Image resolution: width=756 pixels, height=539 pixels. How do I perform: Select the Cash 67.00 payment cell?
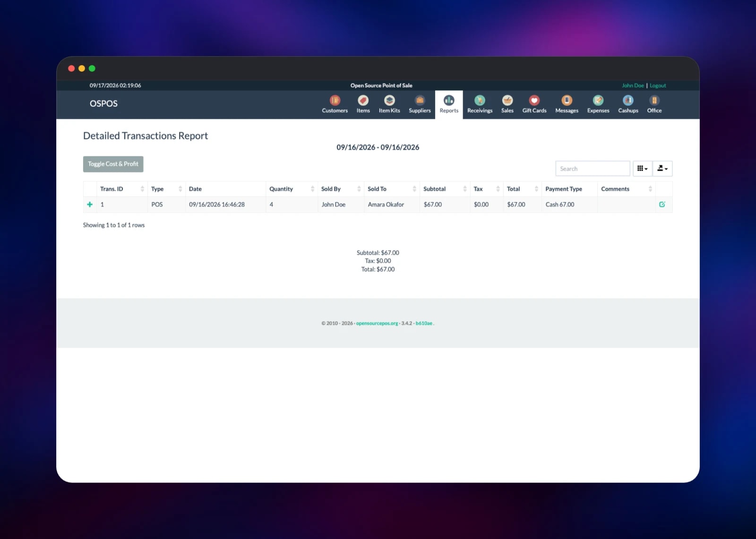(569, 205)
